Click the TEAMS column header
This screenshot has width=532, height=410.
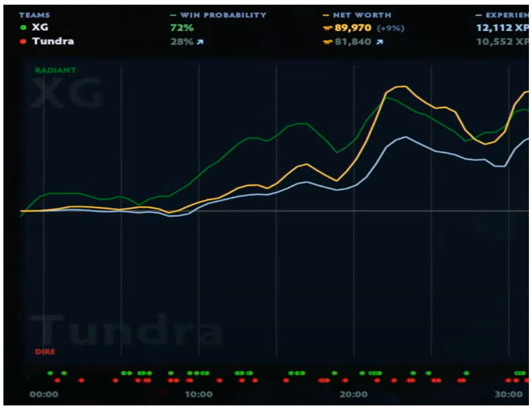coord(34,15)
